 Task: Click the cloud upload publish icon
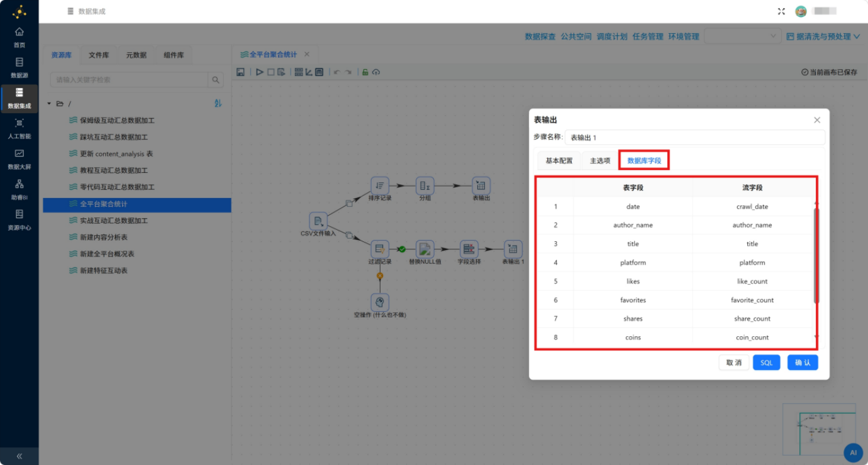(376, 72)
